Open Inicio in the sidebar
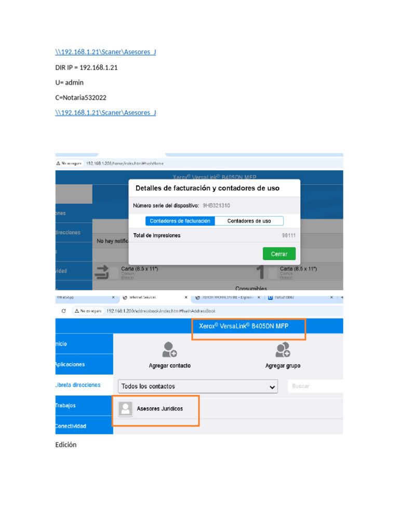Viewport: 399px width, 532px height. coord(84,344)
